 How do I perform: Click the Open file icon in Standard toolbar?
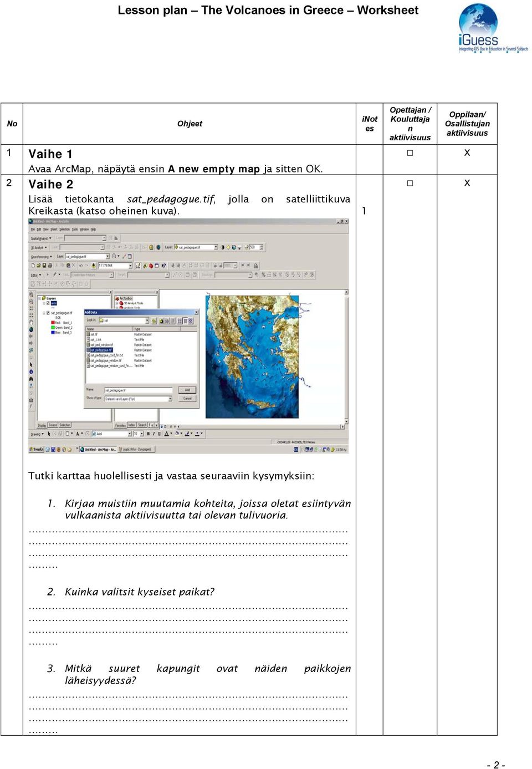click(39, 266)
